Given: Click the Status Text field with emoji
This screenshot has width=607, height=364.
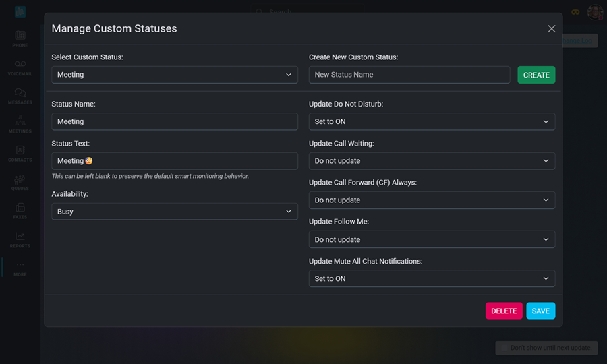Looking at the screenshot, I should 175,160.
